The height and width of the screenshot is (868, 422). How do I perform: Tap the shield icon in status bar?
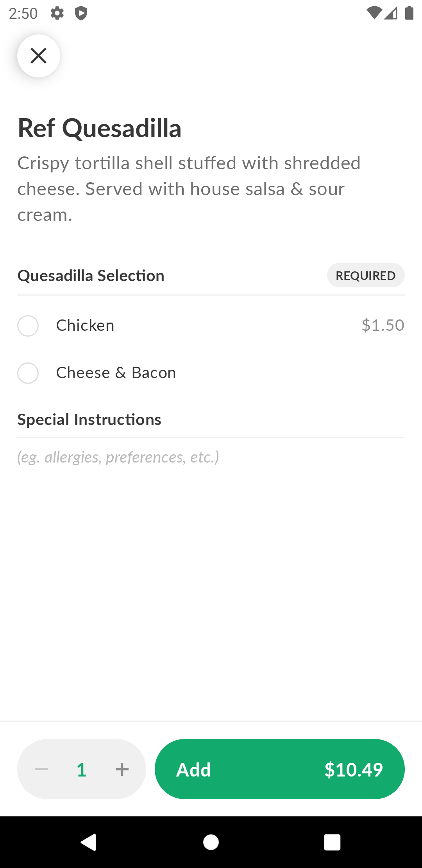pyautogui.click(x=81, y=13)
